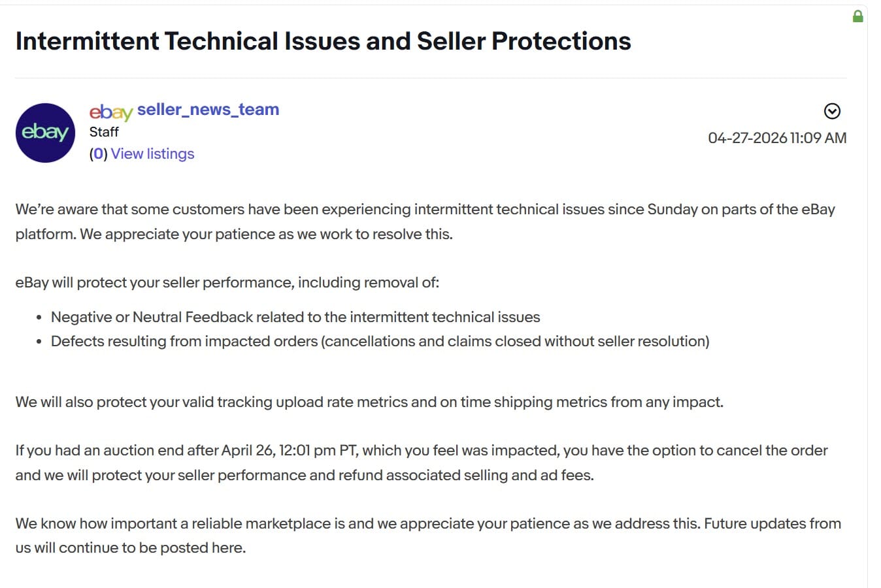Click the small colorful eBay logo badge

[110, 112]
